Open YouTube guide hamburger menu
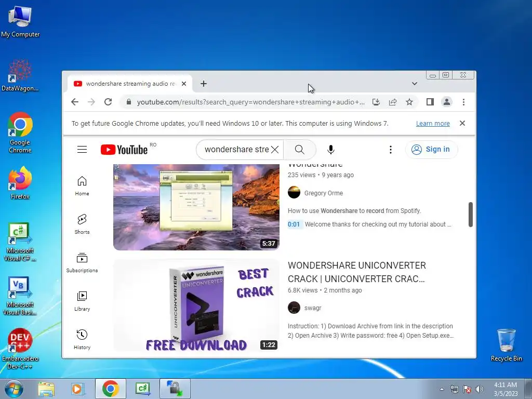The image size is (532, 399). coord(82,149)
